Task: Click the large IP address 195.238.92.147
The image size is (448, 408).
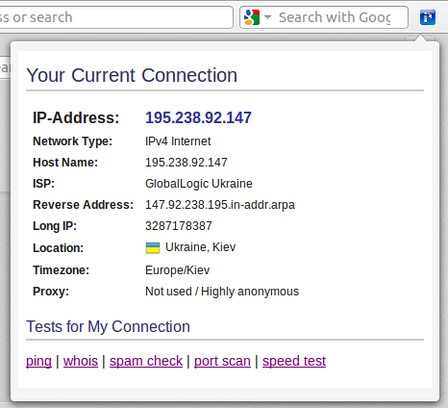Action: tap(198, 118)
